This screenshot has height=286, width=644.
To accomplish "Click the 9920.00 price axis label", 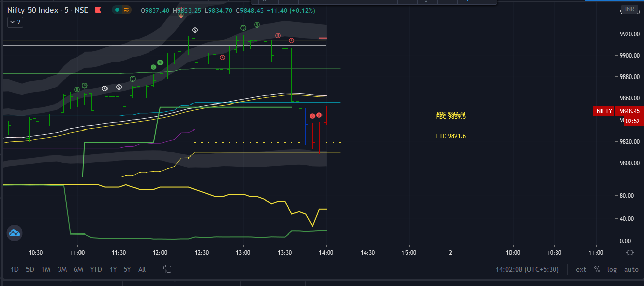I will tap(629, 34).
